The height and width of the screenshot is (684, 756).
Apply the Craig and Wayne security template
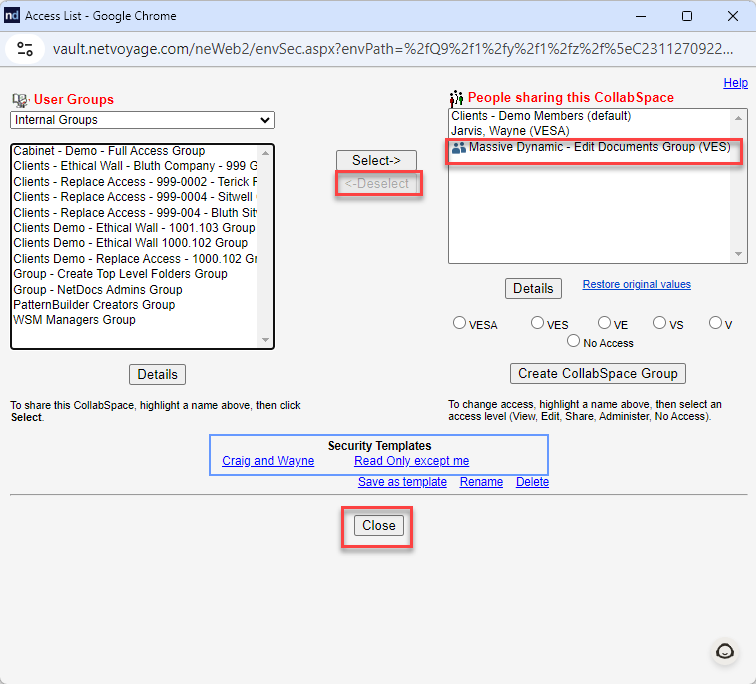pos(268,461)
